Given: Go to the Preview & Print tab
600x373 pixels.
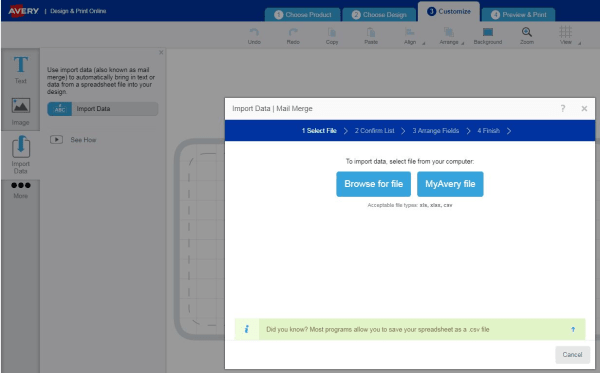Looking at the screenshot, I should click(x=518, y=15).
